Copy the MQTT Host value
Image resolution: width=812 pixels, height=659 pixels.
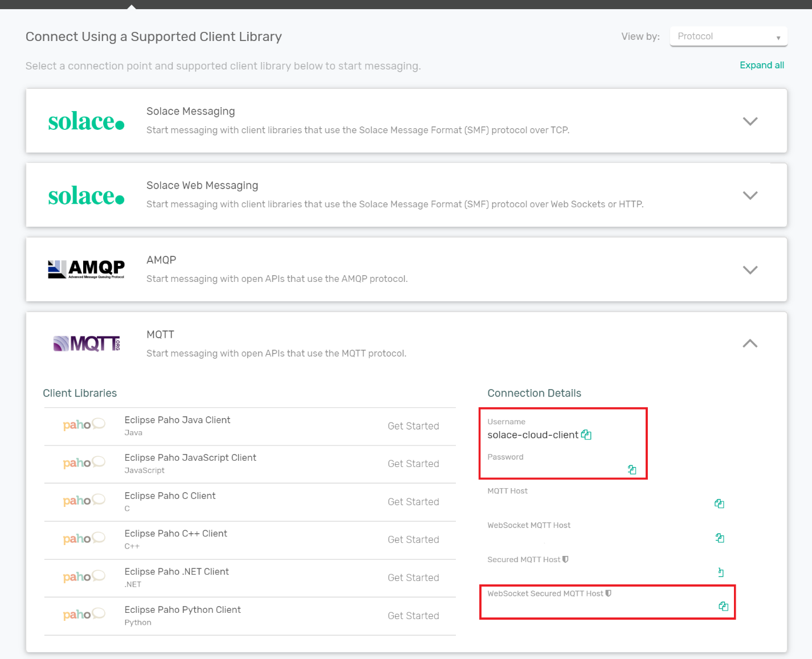point(719,504)
